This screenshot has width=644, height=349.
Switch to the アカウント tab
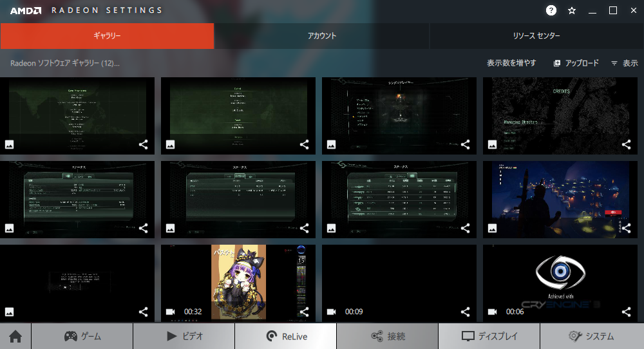321,35
